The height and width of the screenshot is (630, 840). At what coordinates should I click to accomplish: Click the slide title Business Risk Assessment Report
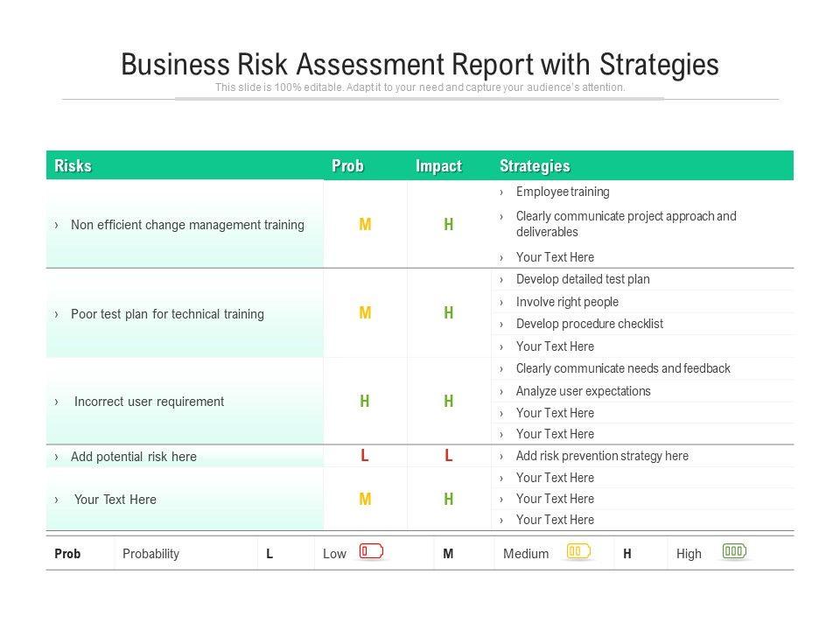pos(420,65)
